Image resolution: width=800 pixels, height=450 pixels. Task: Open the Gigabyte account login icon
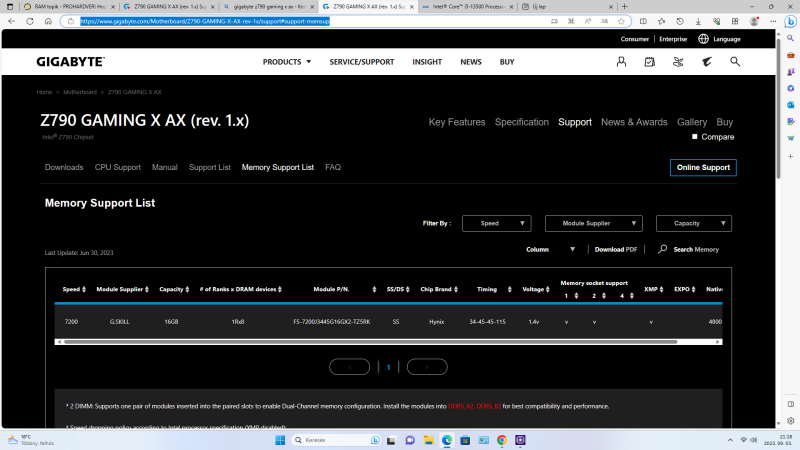pyautogui.click(x=621, y=62)
